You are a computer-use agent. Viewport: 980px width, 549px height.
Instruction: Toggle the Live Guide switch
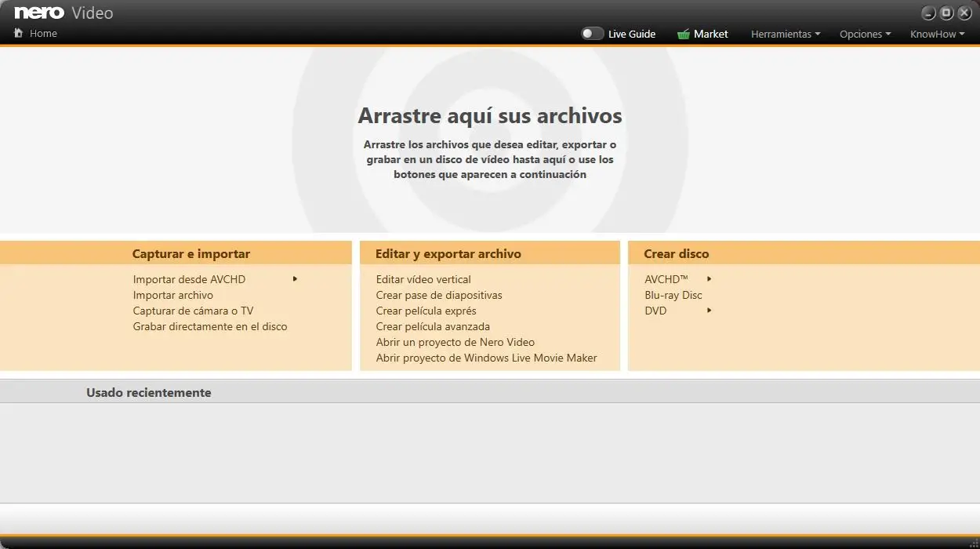click(592, 34)
